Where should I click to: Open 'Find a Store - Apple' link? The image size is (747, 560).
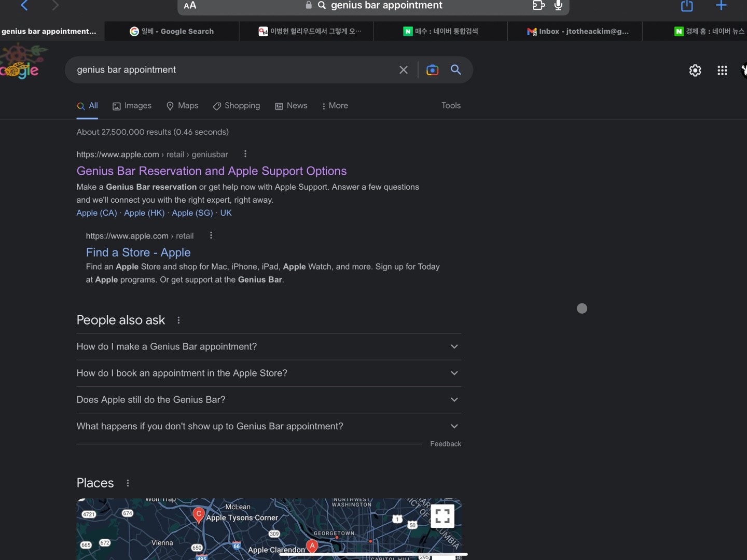coord(138,253)
